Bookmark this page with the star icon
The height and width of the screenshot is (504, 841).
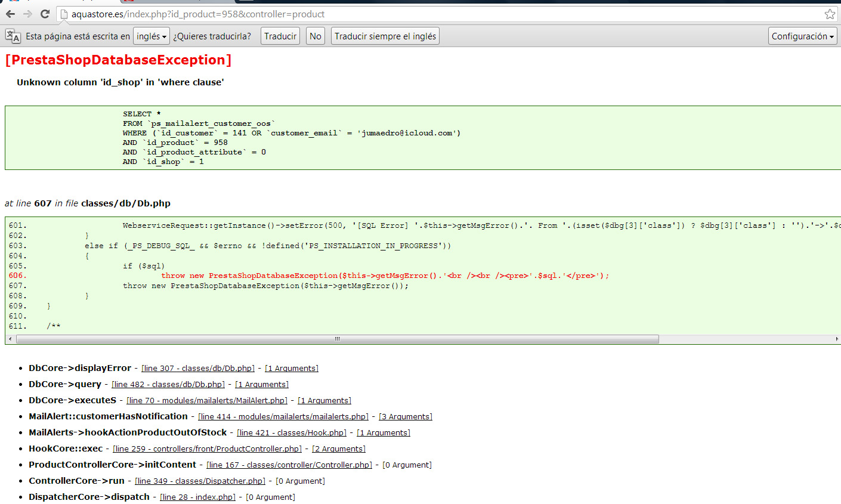pos(830,14)
